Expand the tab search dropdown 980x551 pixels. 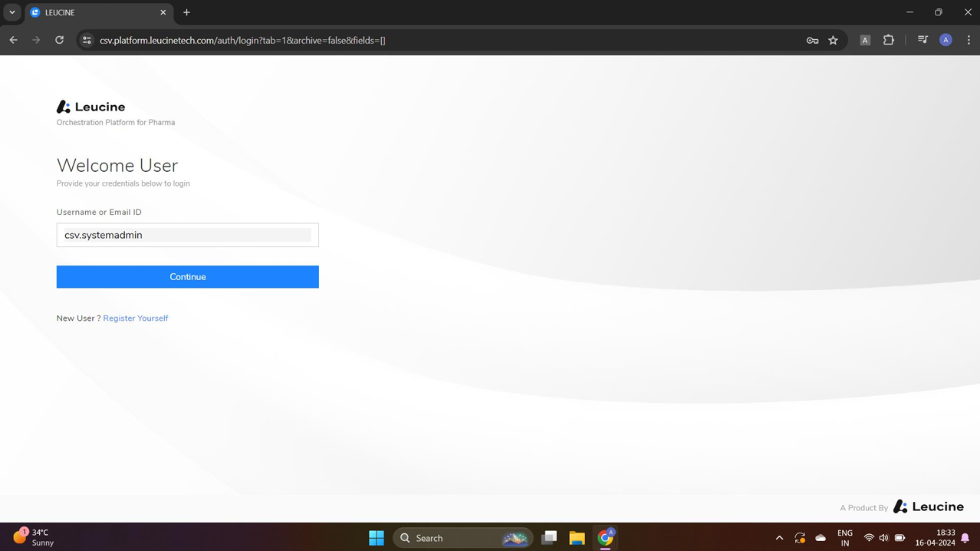coord(12,13)
